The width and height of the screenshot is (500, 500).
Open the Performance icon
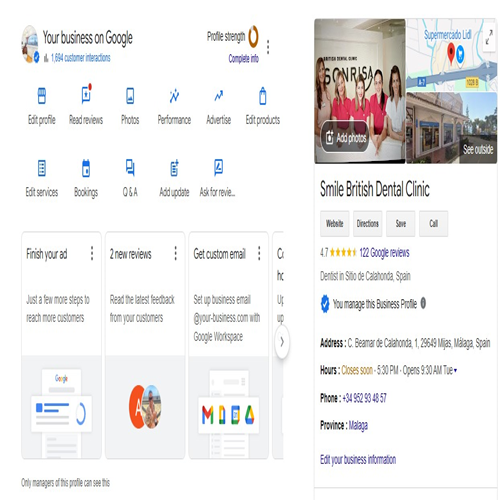tap(174, 96)
